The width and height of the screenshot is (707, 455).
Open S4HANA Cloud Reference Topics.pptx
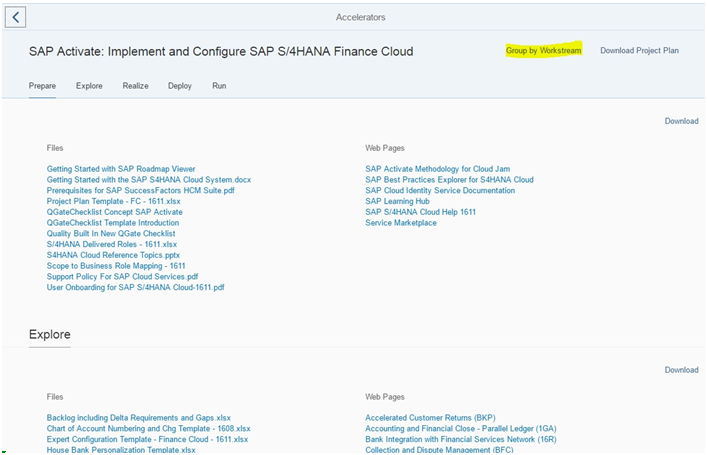click(x=113, y=255)
